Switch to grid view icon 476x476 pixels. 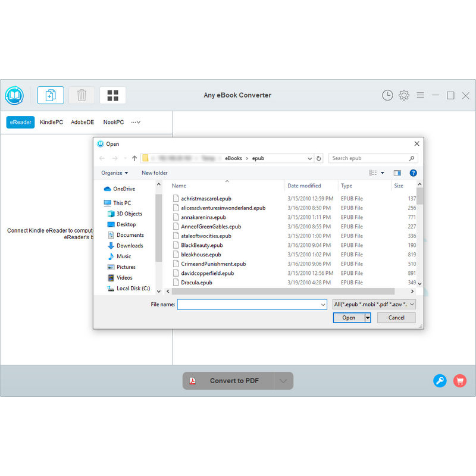[x=112, y=95]
